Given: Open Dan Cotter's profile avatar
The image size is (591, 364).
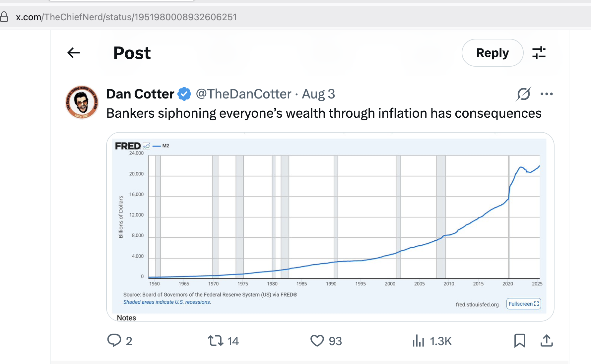Looking at the screenshot, I should pos(82,102).
